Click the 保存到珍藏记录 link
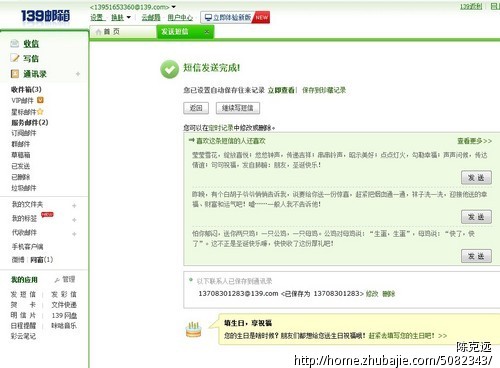 coord(324,90)
